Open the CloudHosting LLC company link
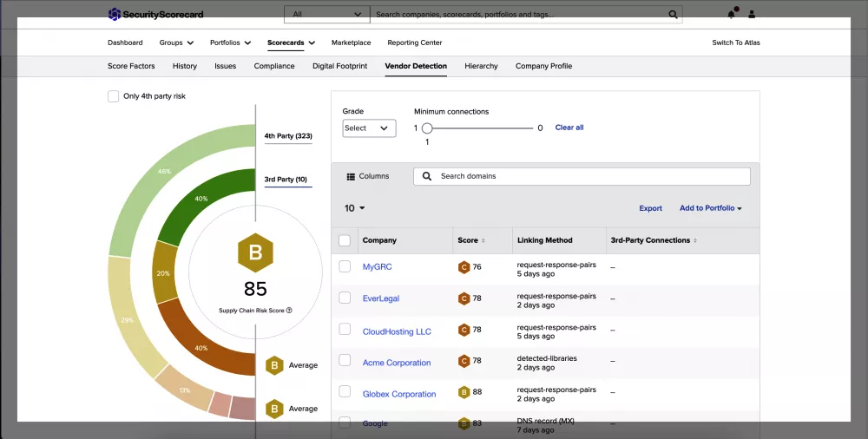 point(397,332)
